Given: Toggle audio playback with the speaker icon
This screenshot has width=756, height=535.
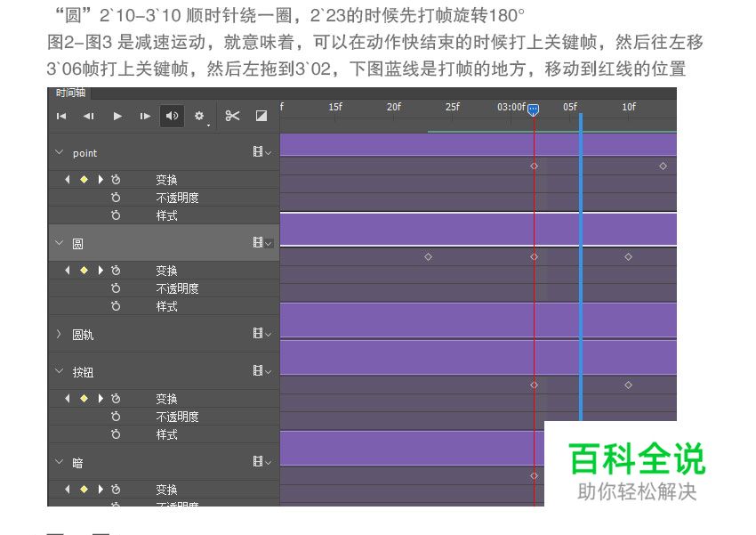Looking at the screenshot, I should 172,116.
